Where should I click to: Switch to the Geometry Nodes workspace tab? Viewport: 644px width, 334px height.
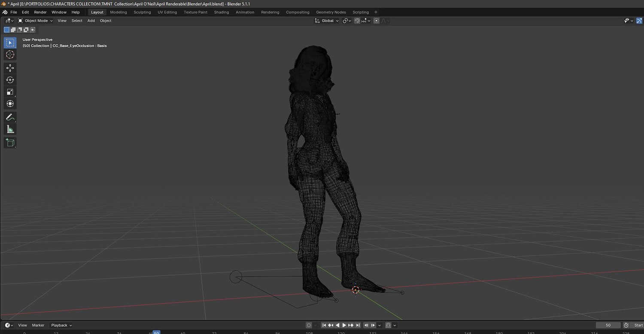(331, 12)
